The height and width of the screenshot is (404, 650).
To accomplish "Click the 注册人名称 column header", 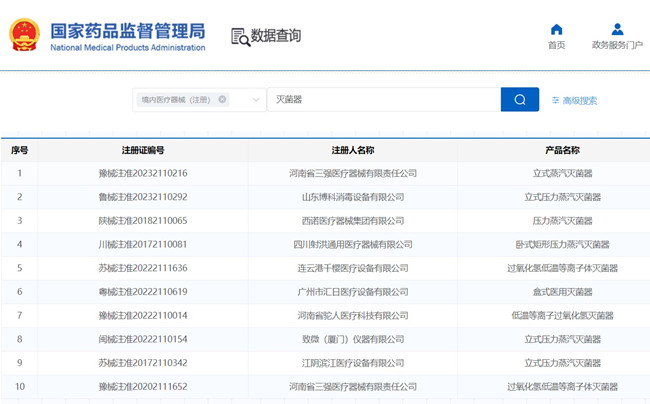I will [x=353, y=150].
